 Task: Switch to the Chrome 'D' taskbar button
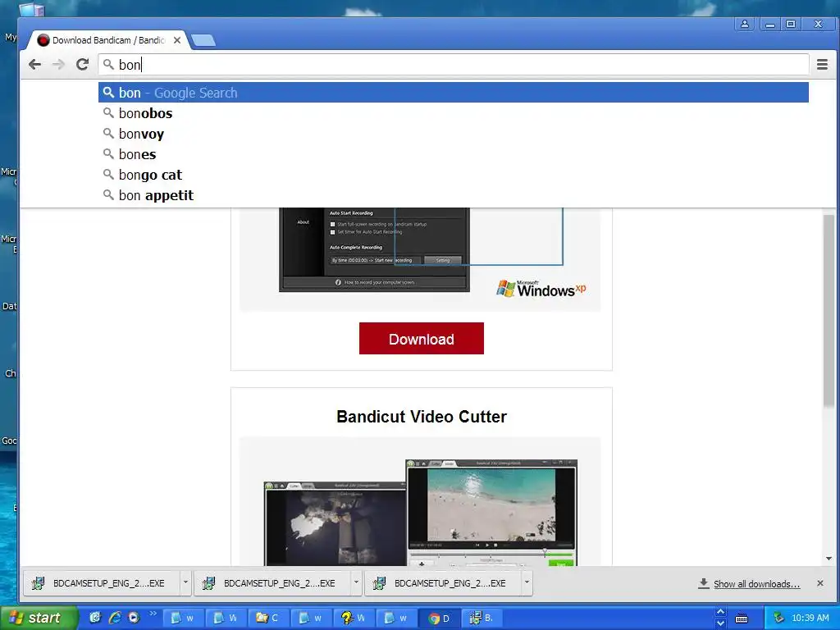(440, 619)
